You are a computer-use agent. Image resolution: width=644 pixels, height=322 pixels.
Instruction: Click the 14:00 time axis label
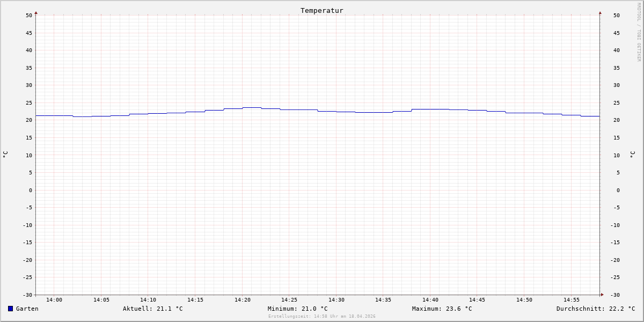54,300
